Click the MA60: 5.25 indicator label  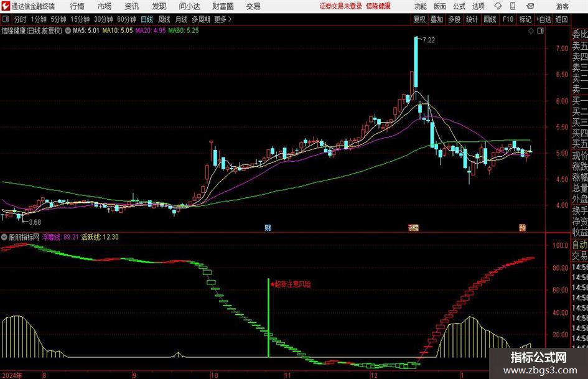(184, 30)
